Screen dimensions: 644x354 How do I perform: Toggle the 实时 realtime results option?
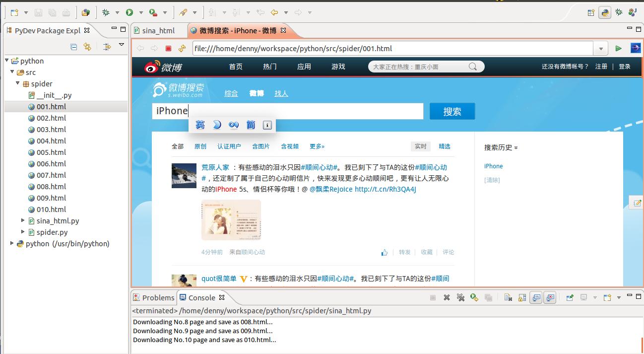pos(421,146)
